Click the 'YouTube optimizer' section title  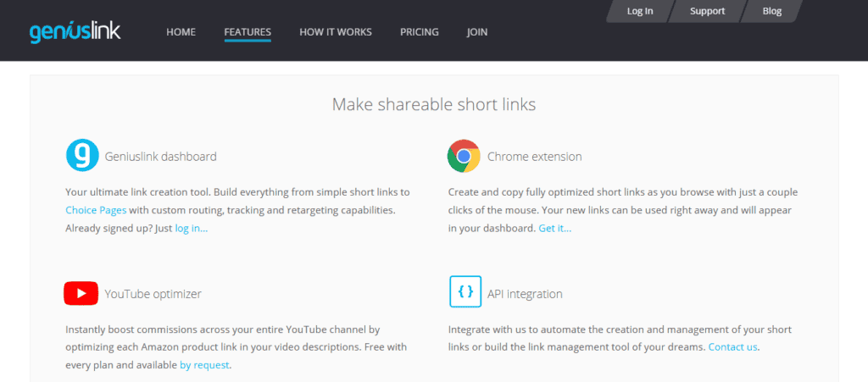tap(153, 294)
